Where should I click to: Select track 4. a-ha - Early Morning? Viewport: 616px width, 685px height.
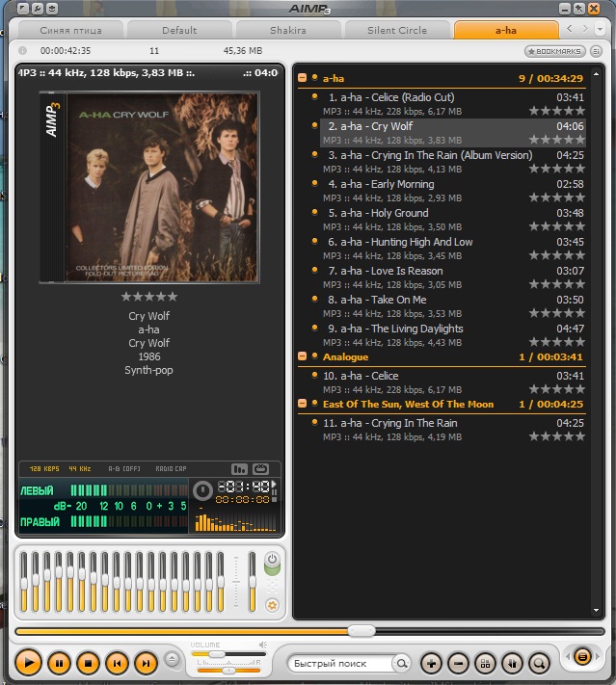[x=453, y=191]
